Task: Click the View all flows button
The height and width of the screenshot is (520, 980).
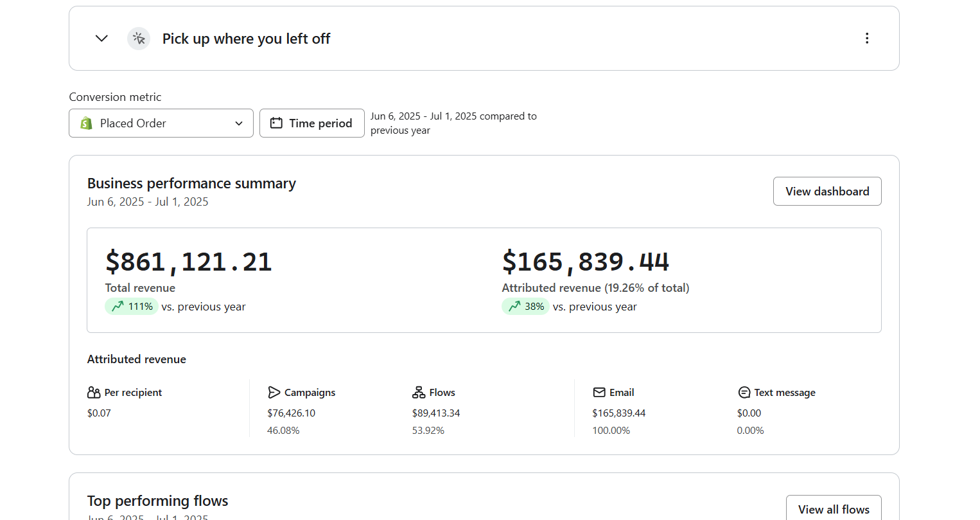Action: click(834, 509)
